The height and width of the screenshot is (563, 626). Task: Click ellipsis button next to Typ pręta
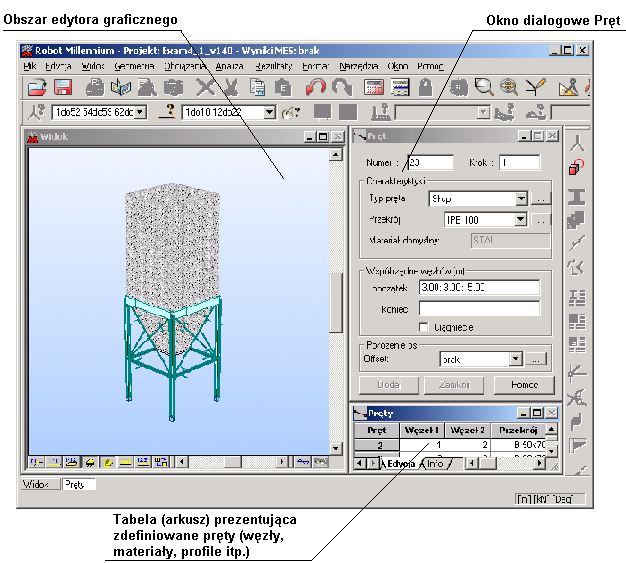pos(541,198)
